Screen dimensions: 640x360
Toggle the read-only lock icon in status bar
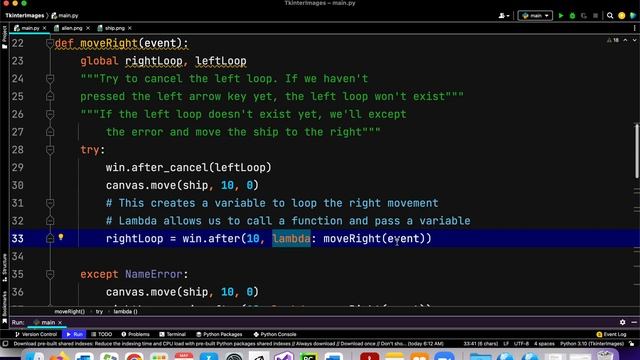click(632, 344)
